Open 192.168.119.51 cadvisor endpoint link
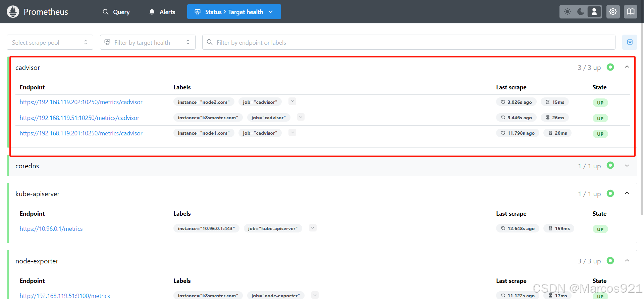This screenshot has width=644, height=299. [79, 118]
